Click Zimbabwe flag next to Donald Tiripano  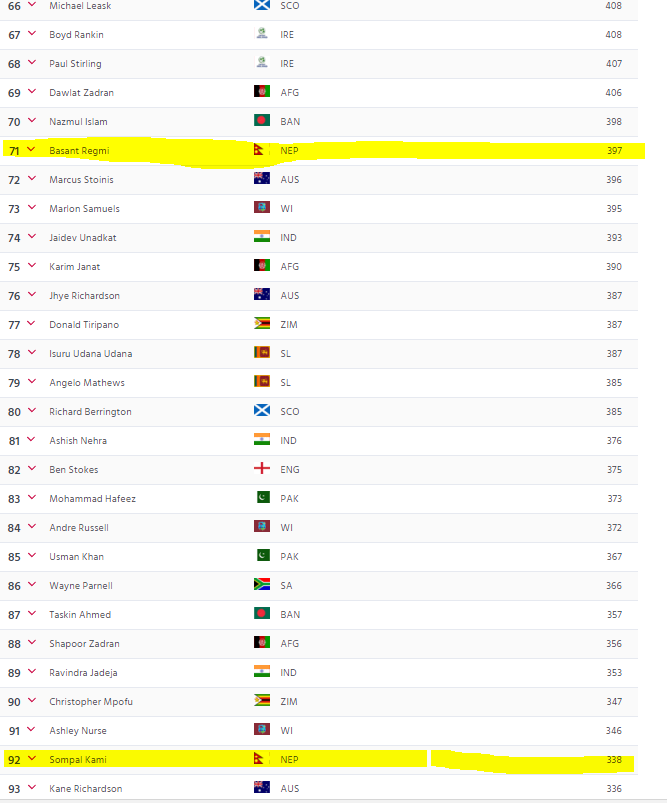coord(262,325)
